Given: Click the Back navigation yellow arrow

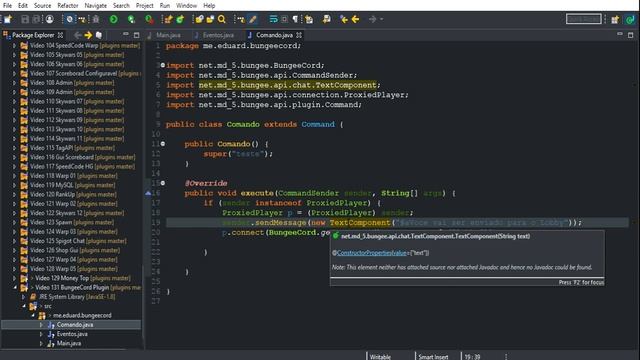Looking at the screenshot, I should [356, 19].
